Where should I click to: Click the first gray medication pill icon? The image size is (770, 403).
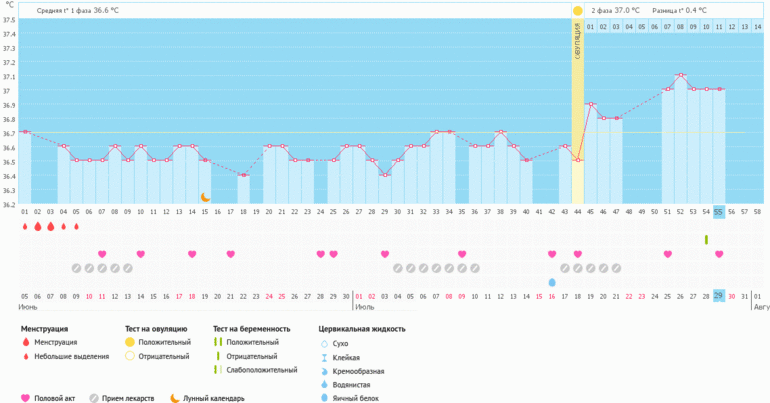pos(76,268)
